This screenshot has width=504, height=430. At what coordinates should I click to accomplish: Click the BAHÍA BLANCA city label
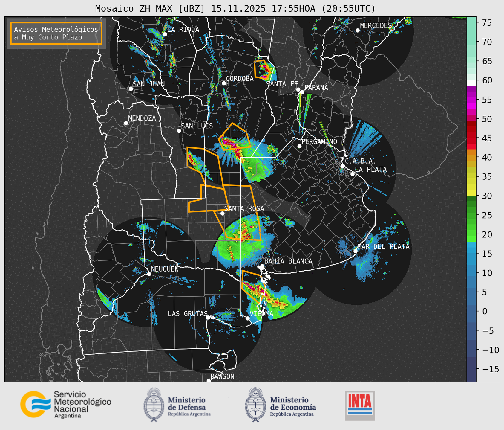(288, 261)
